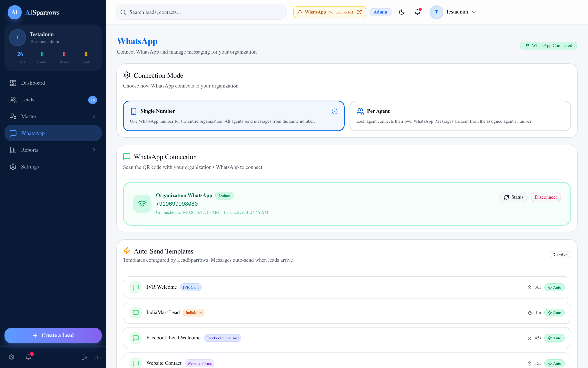Click the Single Number checkmark indicator
Image resolution: width=588 pixels, height=368 pixels.
click(335, 111)
